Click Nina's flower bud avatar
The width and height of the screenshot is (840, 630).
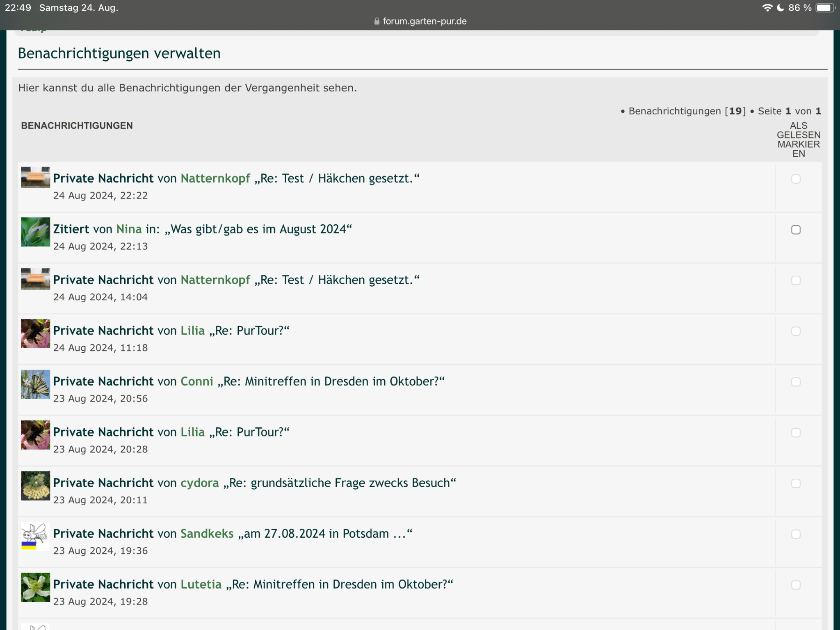click(x=35, y=232)
